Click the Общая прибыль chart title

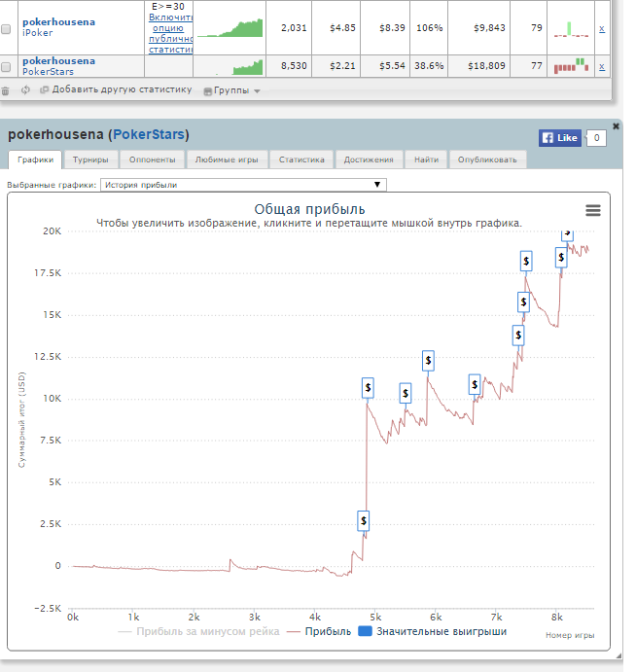tap(309, 209)
